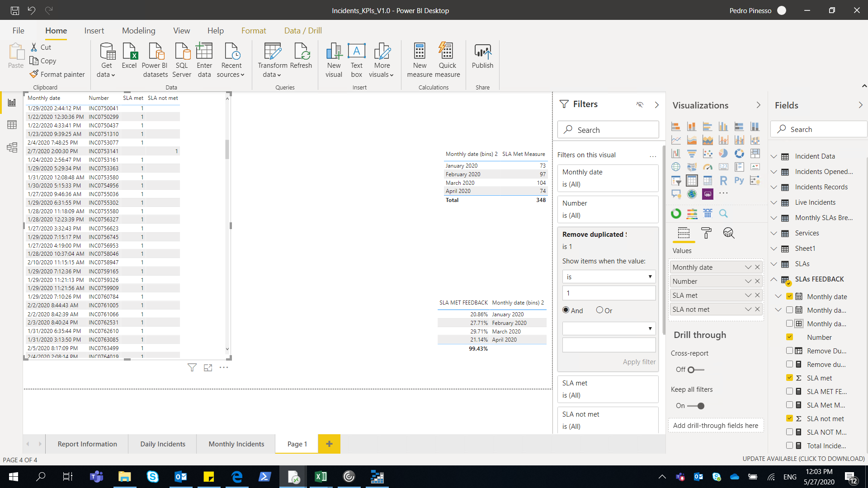868x488 pixels.
Task: Switch to Data view in left sidebar
Action: point(12,125)
